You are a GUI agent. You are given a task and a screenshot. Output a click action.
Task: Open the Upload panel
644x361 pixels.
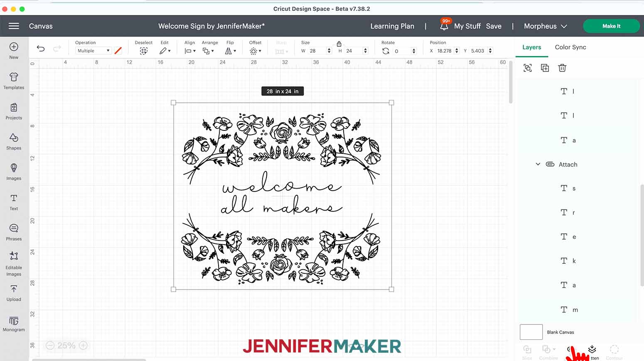point(14,293)
